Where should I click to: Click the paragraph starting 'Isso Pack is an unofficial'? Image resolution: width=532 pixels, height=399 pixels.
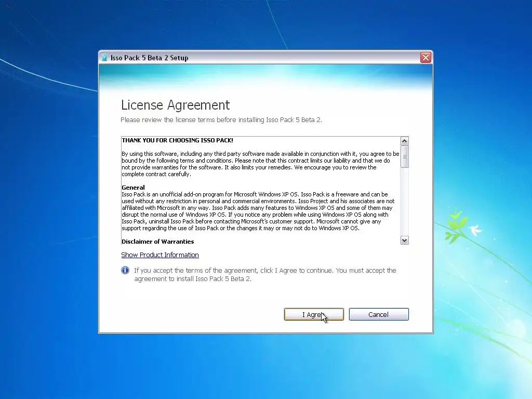[x=258, y=211]
